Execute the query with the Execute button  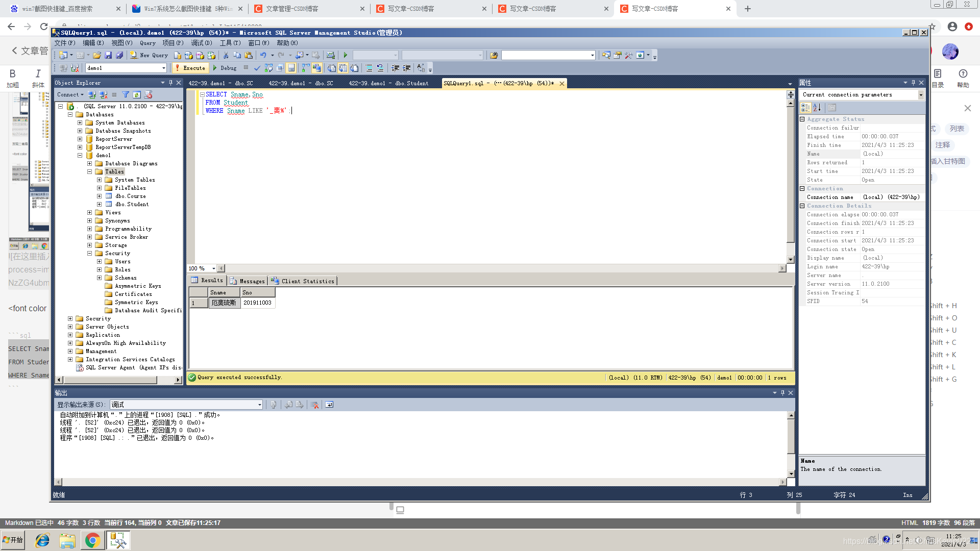190,68
